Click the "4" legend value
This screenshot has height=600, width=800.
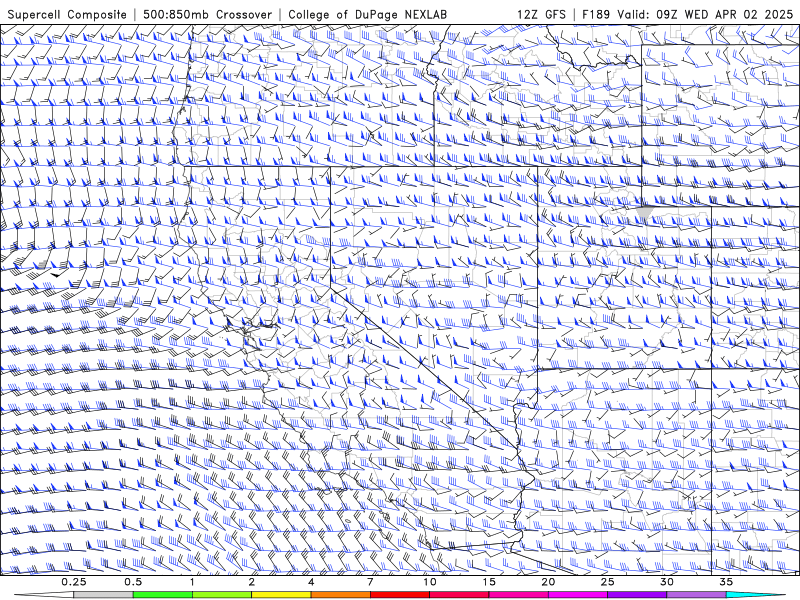click(311, 582)
